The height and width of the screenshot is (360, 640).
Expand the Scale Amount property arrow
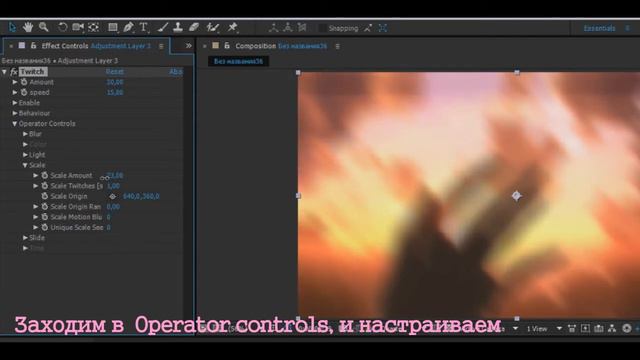[x=36, y=176]
